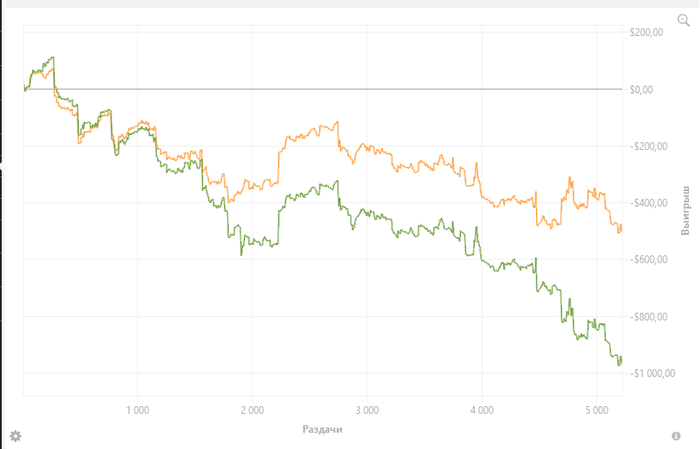
Task: Click the green line's peak near the start
Action: [52, 58]
